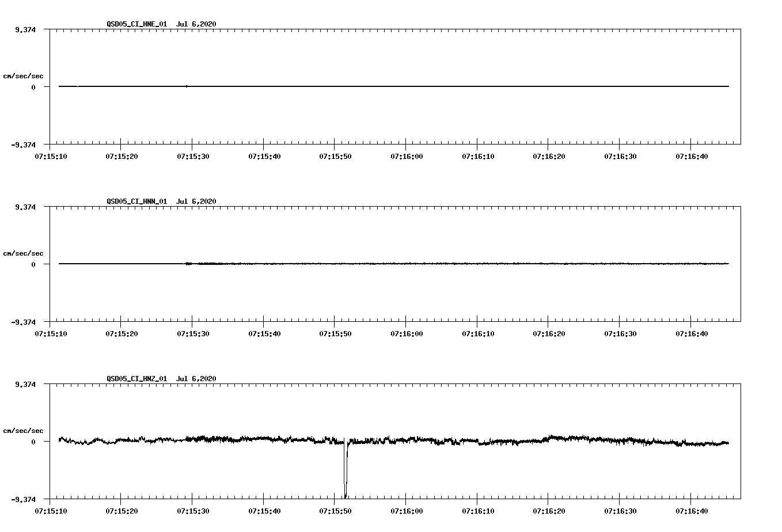
Task: Click the 07:15:20 time label under HNE plot
Action: click(x=121, y=156)
